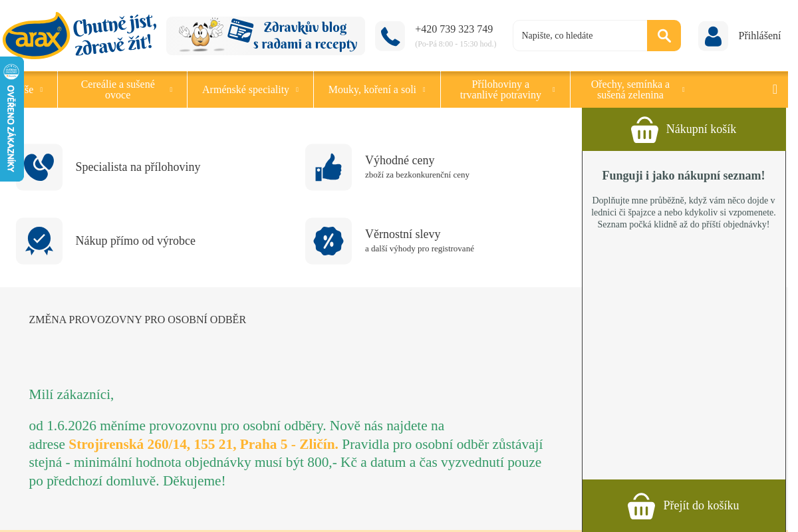This screenshot has width=798, height=532.
Task: Select the text "Nákup přímo od výrobce"
Action: [x=135, y=241]
